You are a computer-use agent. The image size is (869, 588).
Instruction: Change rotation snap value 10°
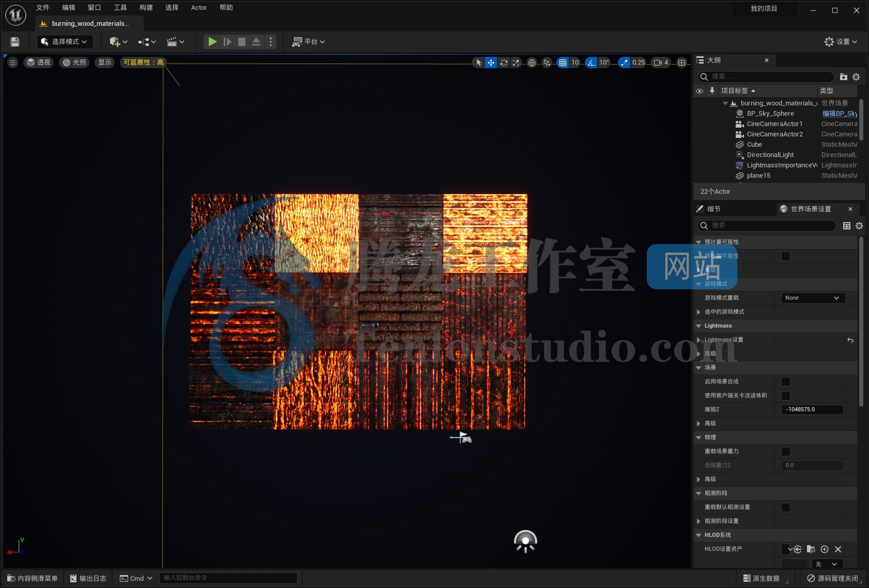pyautogui.click(x=604, y=63)
